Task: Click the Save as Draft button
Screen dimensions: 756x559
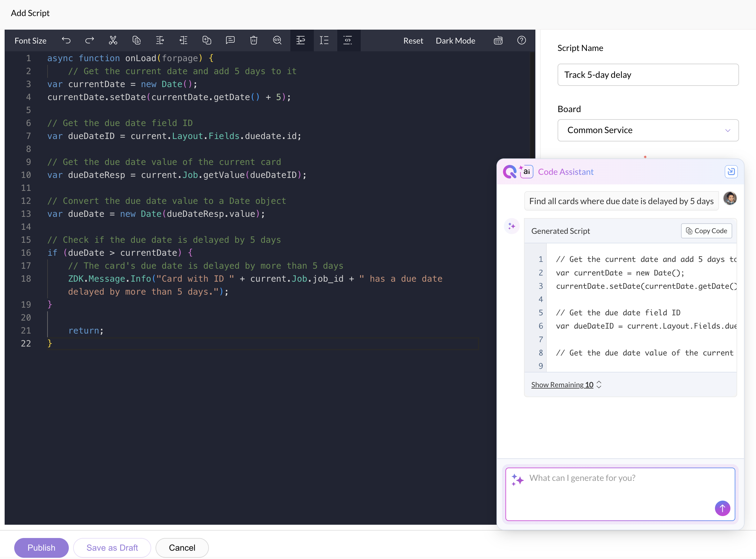Action: coord(112,548)
